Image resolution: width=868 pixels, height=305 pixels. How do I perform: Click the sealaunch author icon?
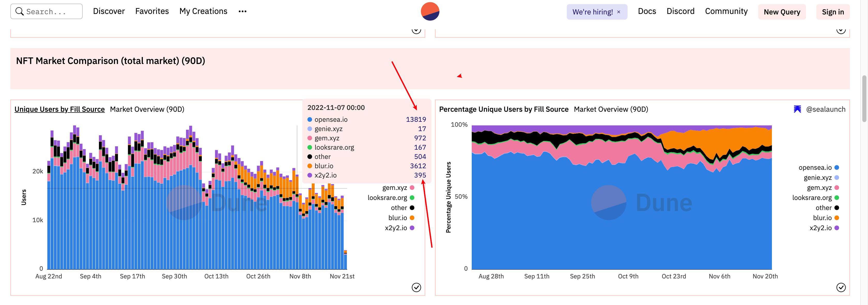click(797, 109)
